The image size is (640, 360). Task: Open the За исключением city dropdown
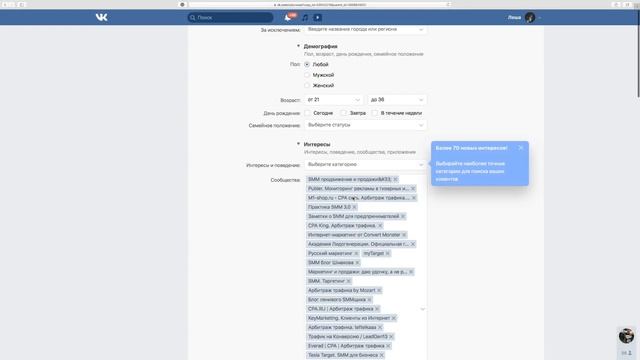pyautogui.click(x=365, y=29)
